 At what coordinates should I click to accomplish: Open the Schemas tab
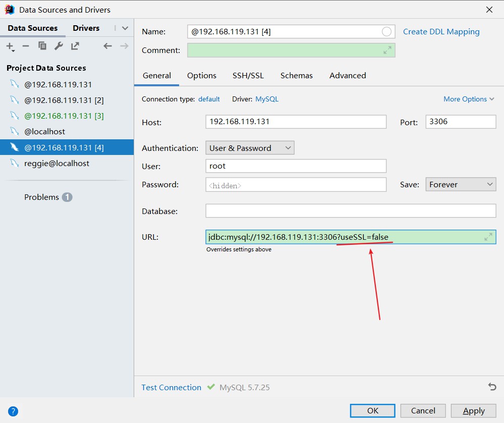pos(296,76)
